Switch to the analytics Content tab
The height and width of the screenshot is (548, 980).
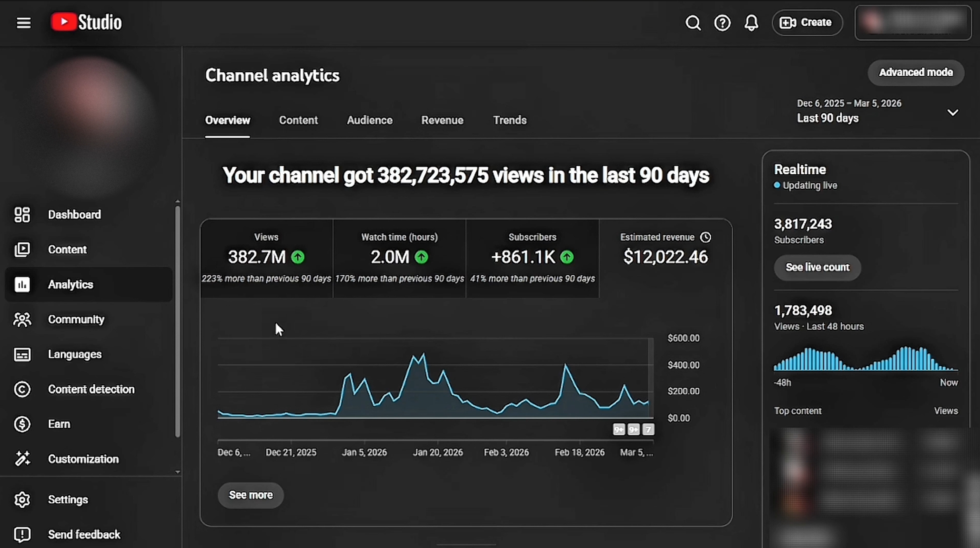point(298,120)
